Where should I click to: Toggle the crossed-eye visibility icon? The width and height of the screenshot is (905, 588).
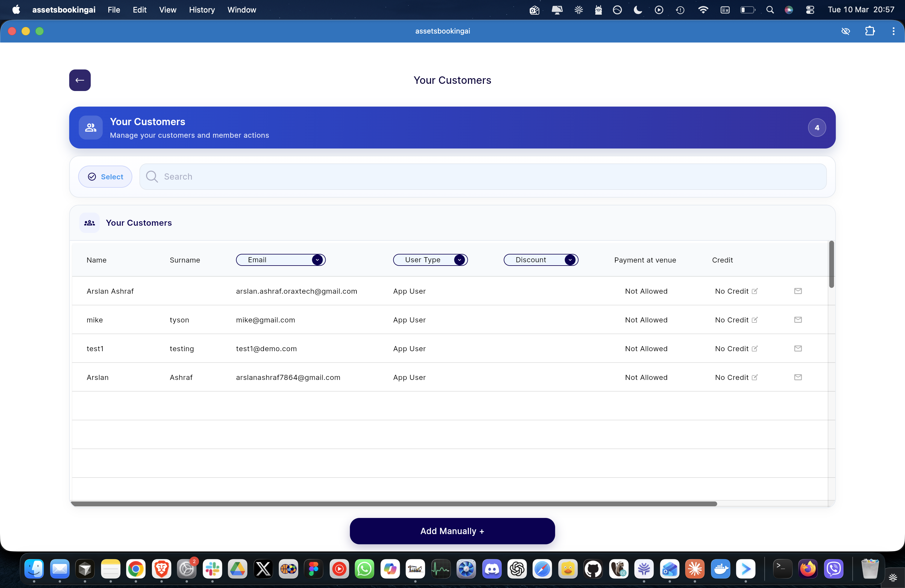(845, 31)
